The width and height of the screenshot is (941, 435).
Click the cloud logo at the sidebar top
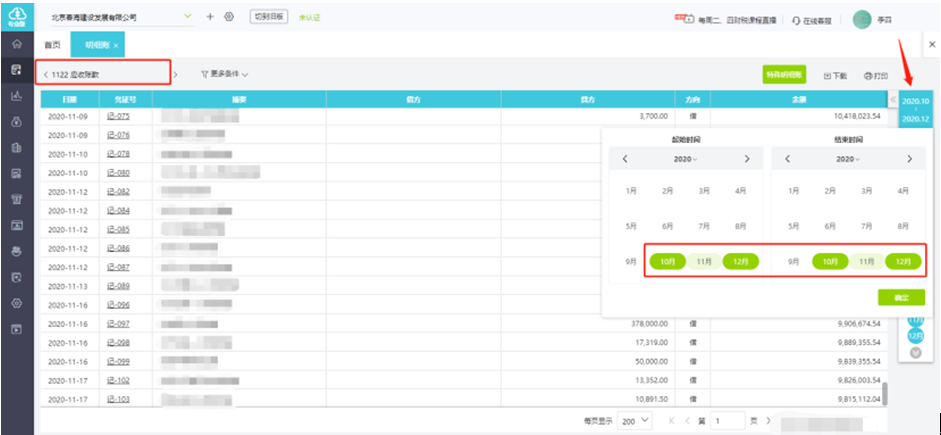pos(17,17)
